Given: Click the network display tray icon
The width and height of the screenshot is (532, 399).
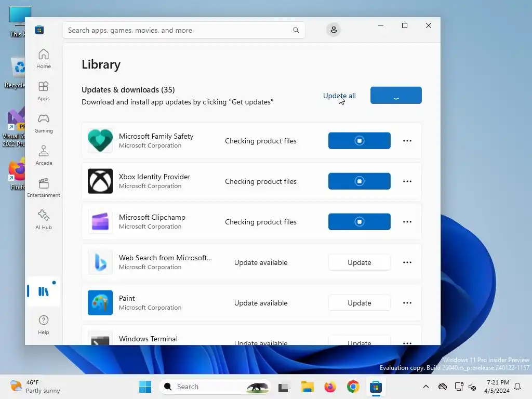Looking at the screenshot, I should click(x=459, y=387).
